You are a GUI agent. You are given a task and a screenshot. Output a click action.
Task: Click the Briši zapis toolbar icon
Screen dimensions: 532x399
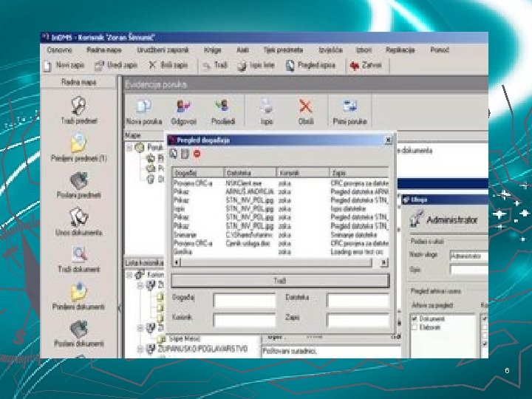point(152,65)
